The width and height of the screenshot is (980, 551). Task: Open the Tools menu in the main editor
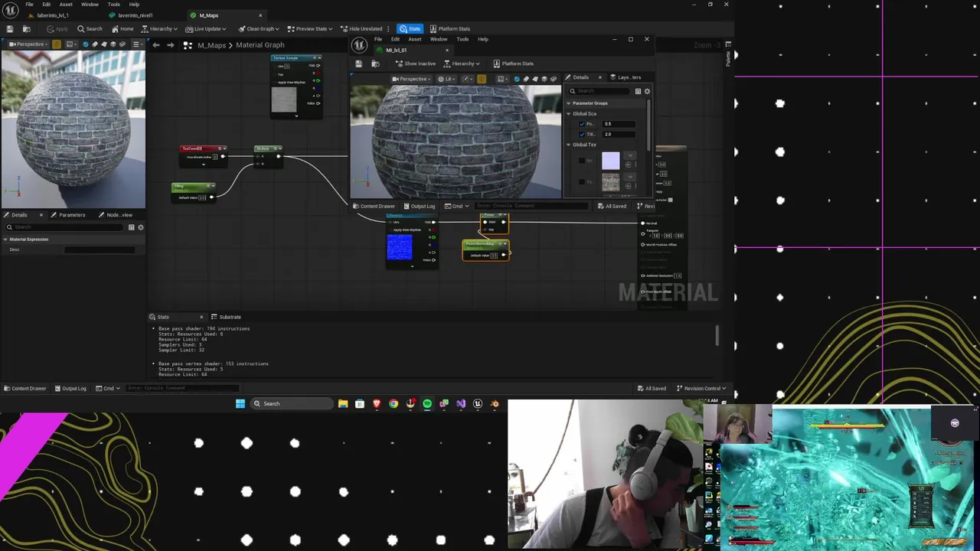click(x=113, y=5)
